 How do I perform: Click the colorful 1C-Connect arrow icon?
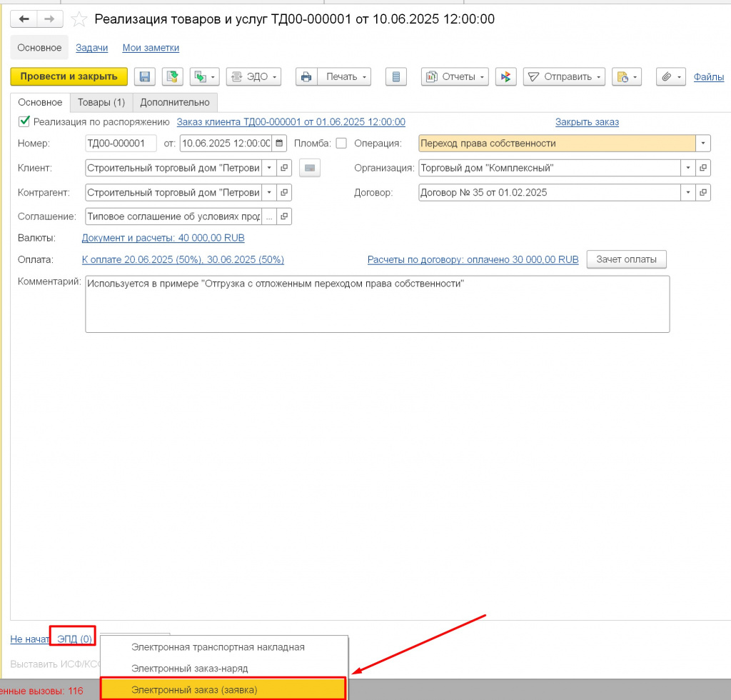[x=506, y=76]
